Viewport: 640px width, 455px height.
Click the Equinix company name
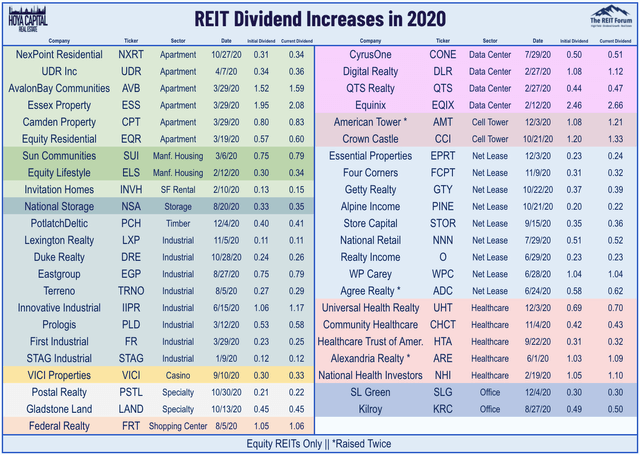(x=370, y=105)
